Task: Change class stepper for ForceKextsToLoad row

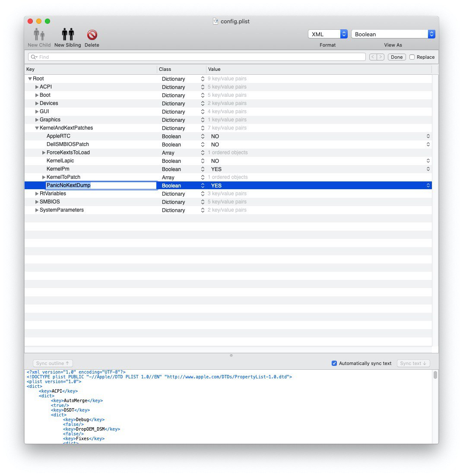Action: tap(203, 153)
